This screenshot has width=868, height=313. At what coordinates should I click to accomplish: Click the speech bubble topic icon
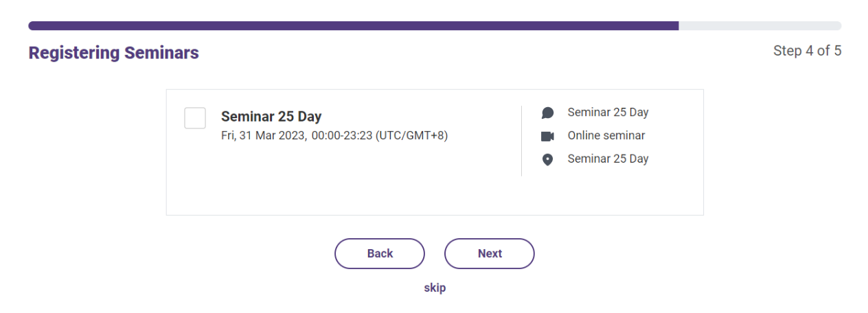[x=547, y=113]
